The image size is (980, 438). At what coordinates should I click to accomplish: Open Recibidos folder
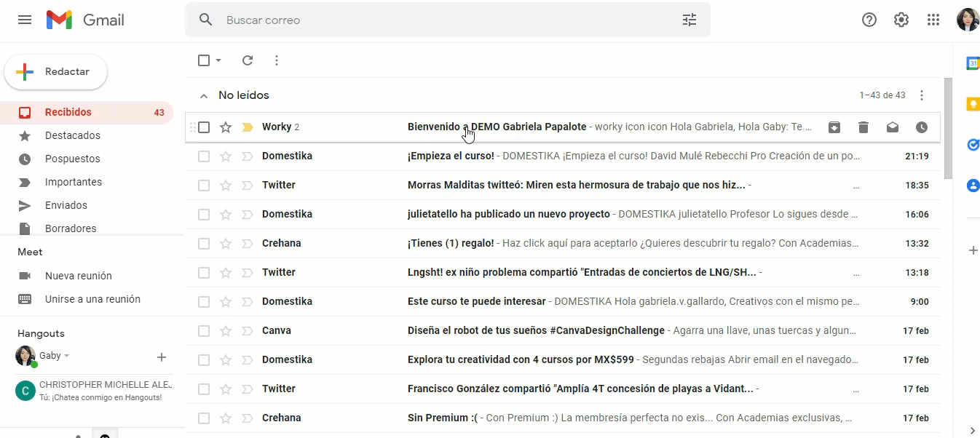click(x=87, y=112)
